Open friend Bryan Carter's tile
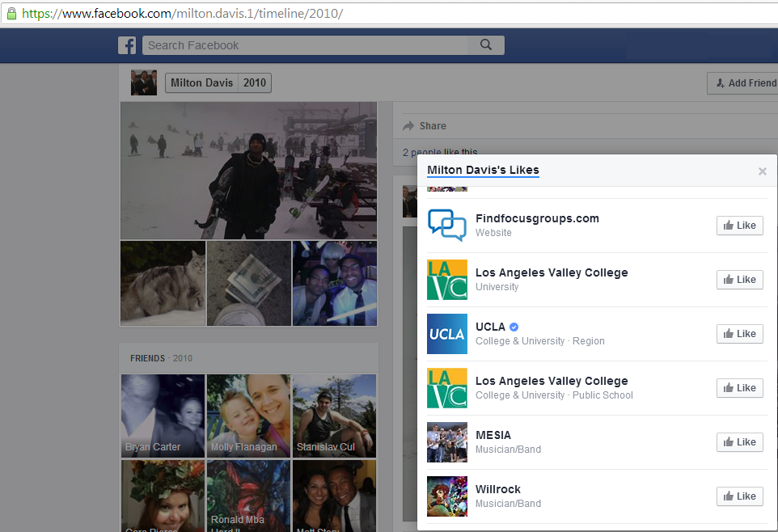Screen dimensions: 778x532 pos(163,416)
